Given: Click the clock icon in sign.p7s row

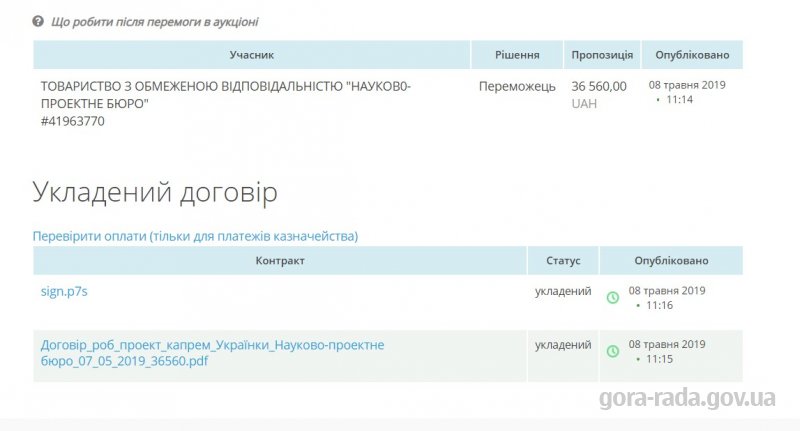Looking at the screenshot, I should 613,298.
